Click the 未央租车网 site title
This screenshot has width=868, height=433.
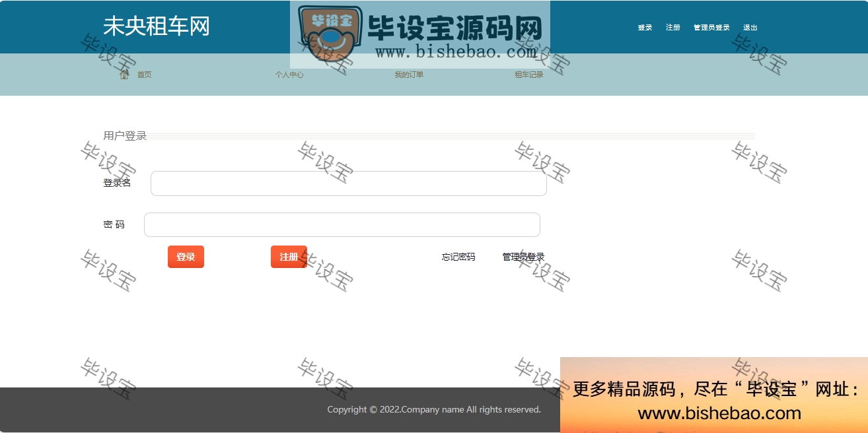pyautogui.click(x=157, y=26)
